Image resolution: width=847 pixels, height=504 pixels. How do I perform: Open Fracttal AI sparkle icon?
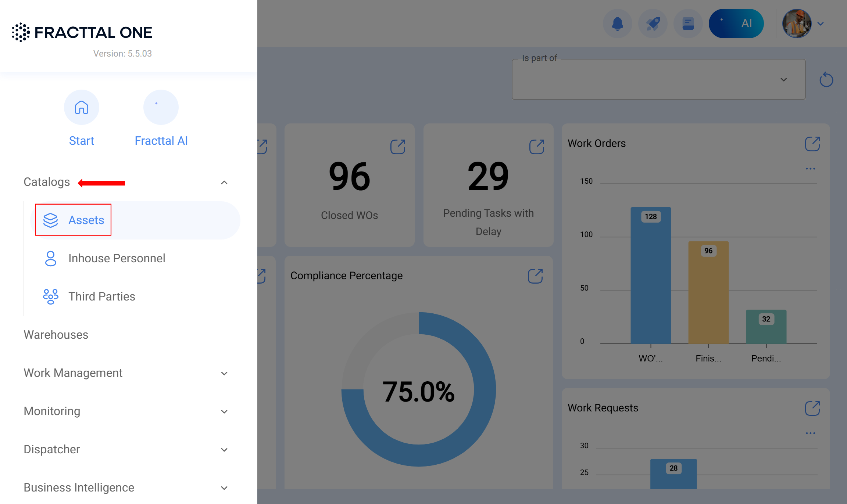(161, 108)
